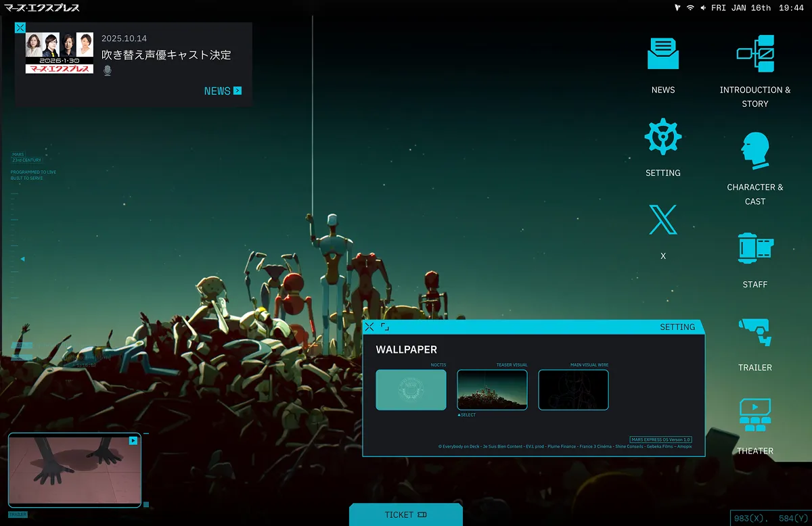Open the TRAILER camera icon
Screen dimensions: 812x526
pos(754,332)
